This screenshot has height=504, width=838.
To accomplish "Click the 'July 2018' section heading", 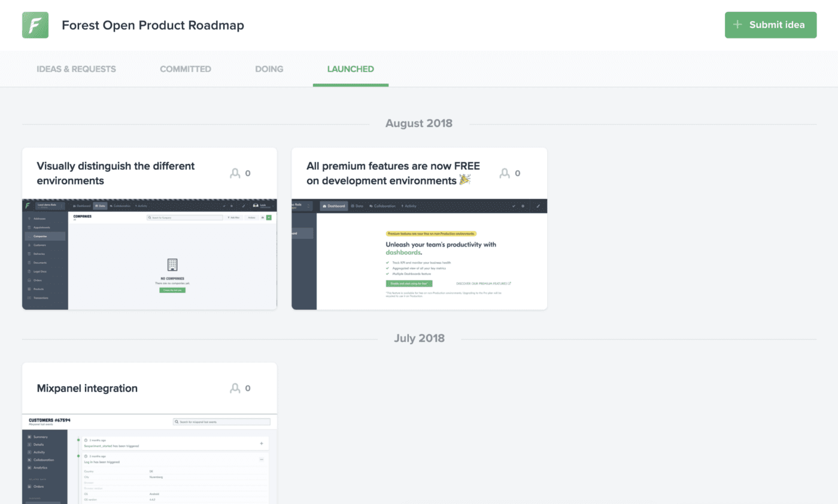I will 419,338.
